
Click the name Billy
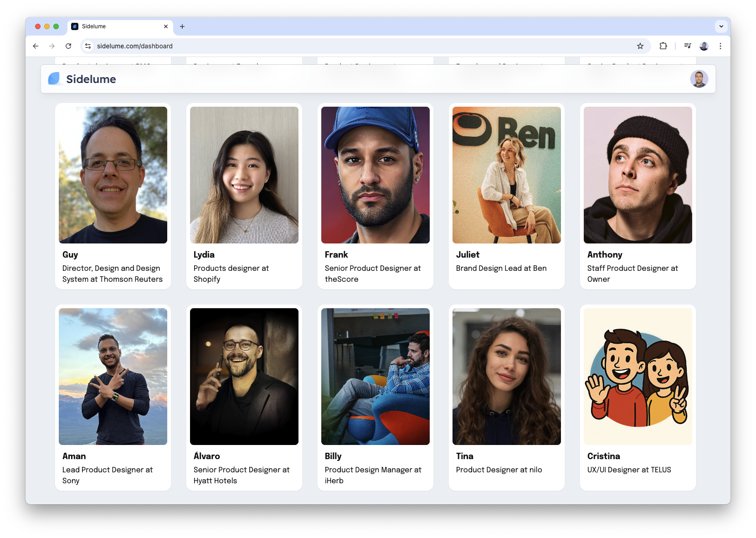click(333, 456)
